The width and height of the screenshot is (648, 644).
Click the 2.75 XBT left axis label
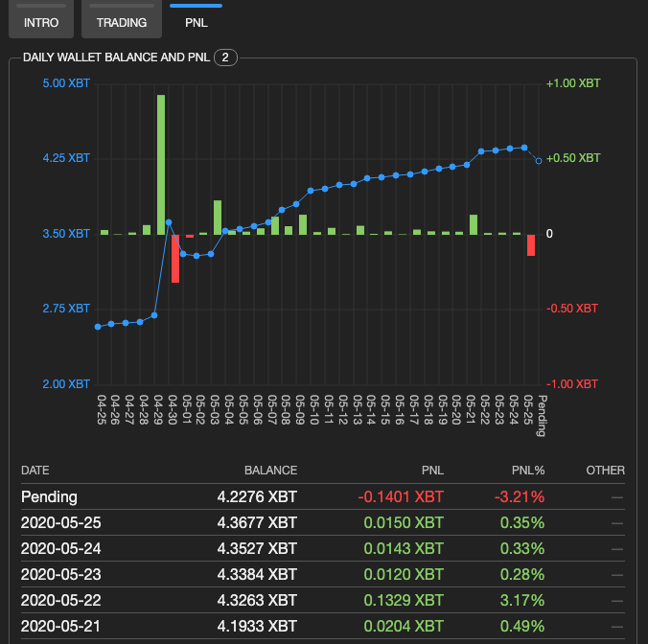click(66, 309)
